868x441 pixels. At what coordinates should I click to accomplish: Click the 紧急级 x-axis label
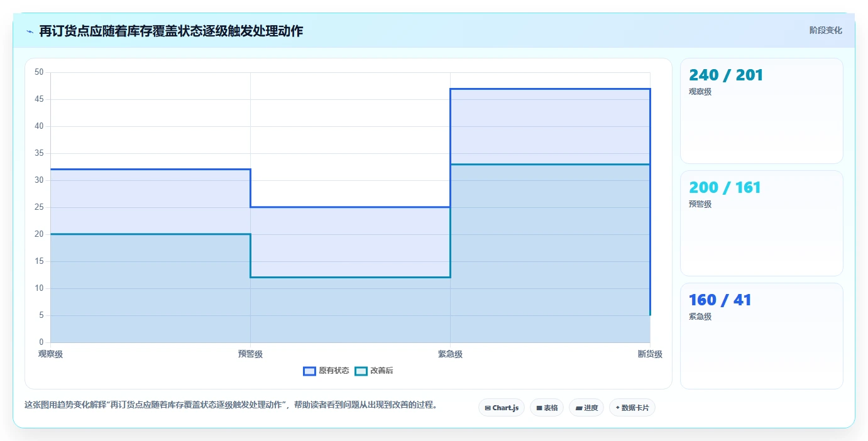click(450, 354)
